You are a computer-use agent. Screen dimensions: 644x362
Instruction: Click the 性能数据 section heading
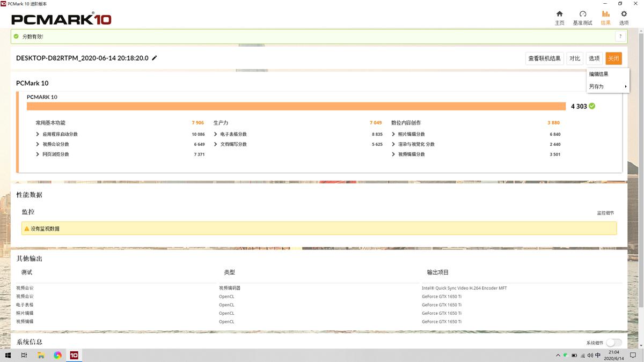point(30,195)
